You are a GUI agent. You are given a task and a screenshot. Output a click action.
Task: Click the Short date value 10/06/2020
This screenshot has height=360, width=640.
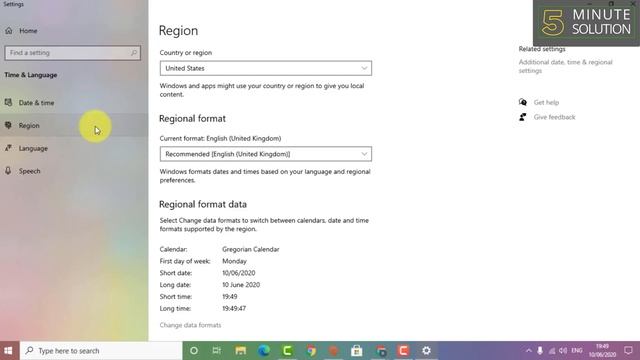[x=239, y=273]
